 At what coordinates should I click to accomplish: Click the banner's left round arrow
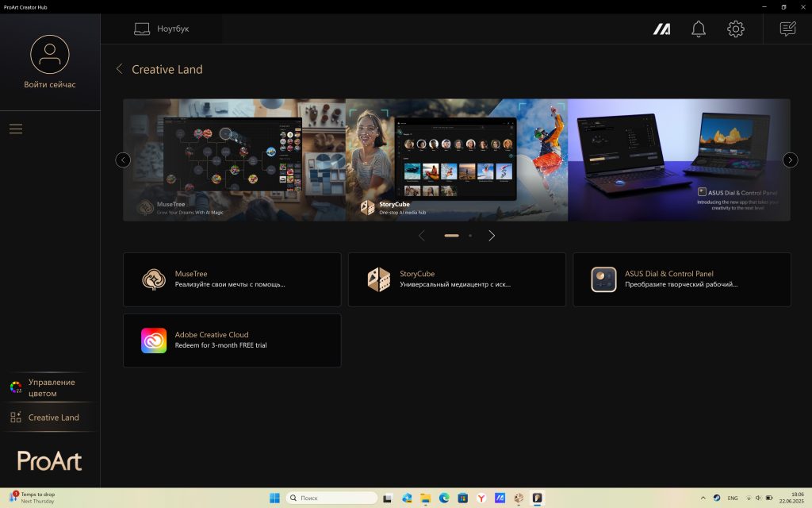[123, 160]
